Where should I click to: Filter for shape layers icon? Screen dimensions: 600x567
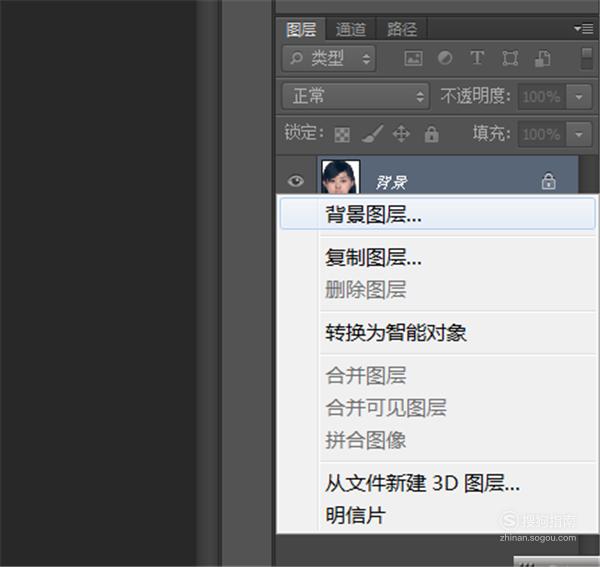(510, 59)
